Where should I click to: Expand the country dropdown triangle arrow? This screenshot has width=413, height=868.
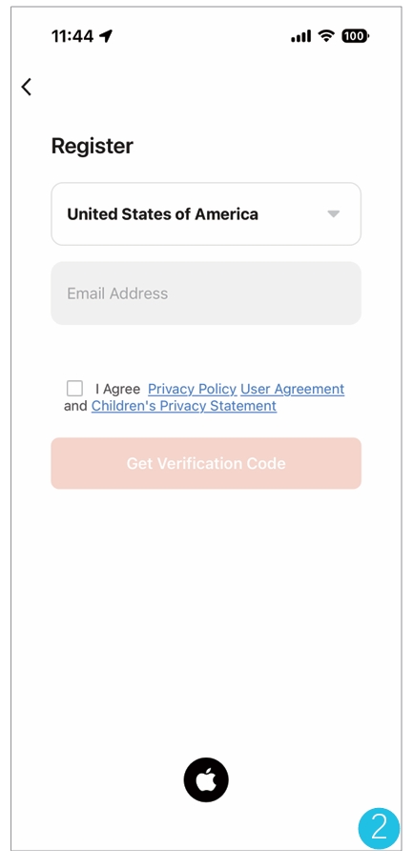[x=333, y=214]
